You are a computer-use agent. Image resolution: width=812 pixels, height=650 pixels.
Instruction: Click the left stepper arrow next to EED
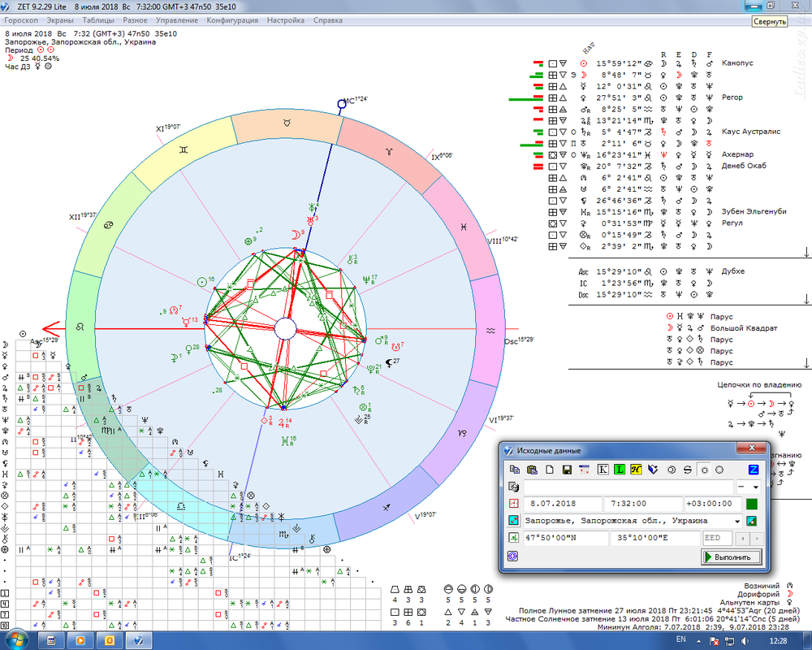tap(743, 538)
